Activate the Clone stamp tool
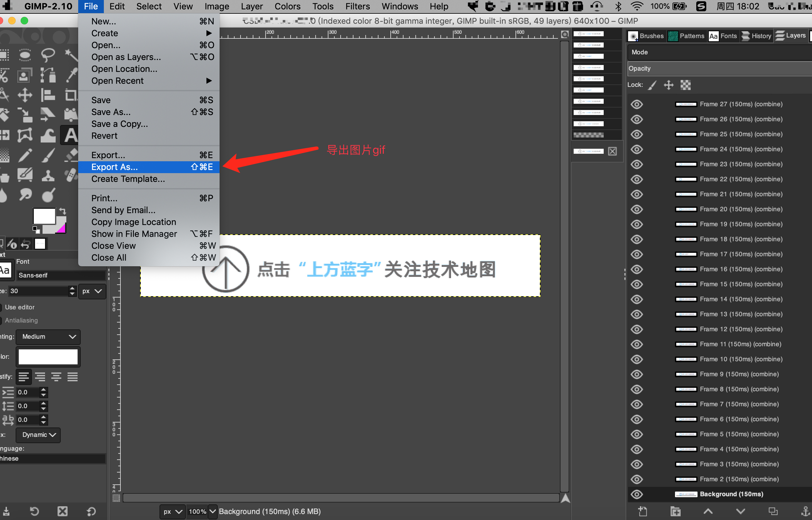This screenshot has height=520, width=812. tap(48, 176)
